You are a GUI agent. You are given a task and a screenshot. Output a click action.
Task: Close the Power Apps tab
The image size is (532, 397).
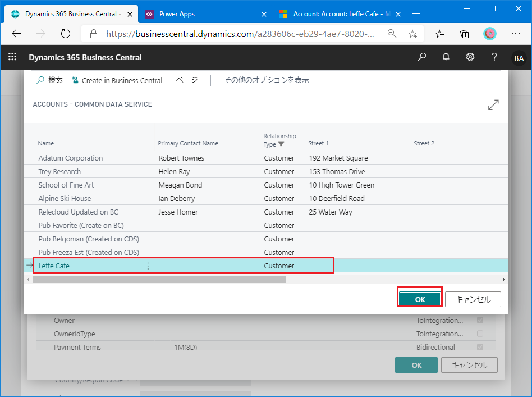[264, 14]
